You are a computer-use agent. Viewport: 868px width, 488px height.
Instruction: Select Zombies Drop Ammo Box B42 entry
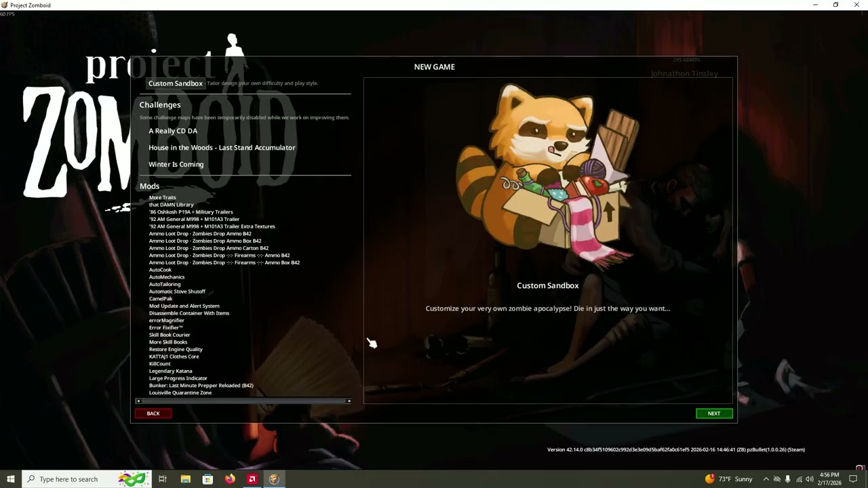(205, 241)
